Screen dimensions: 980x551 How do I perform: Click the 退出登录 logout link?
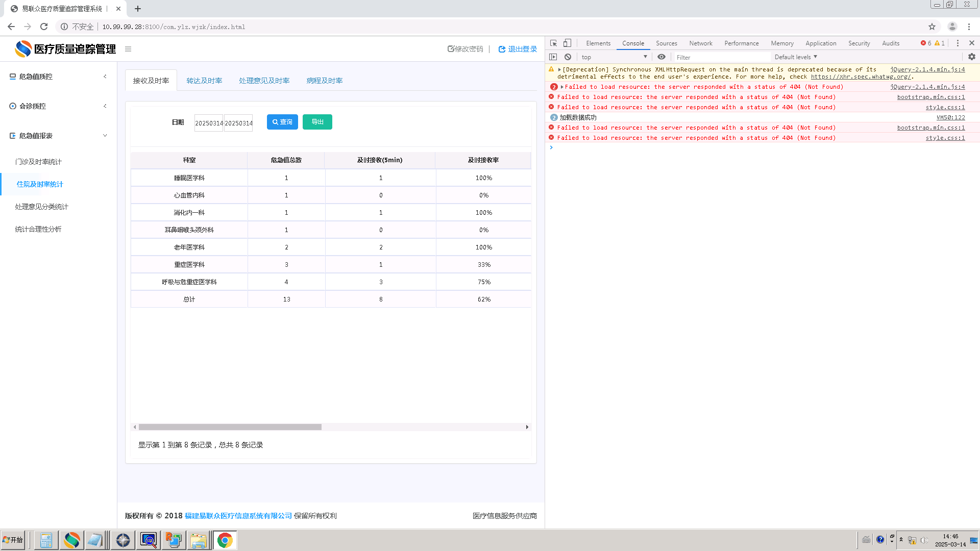(x=518, y=49)
